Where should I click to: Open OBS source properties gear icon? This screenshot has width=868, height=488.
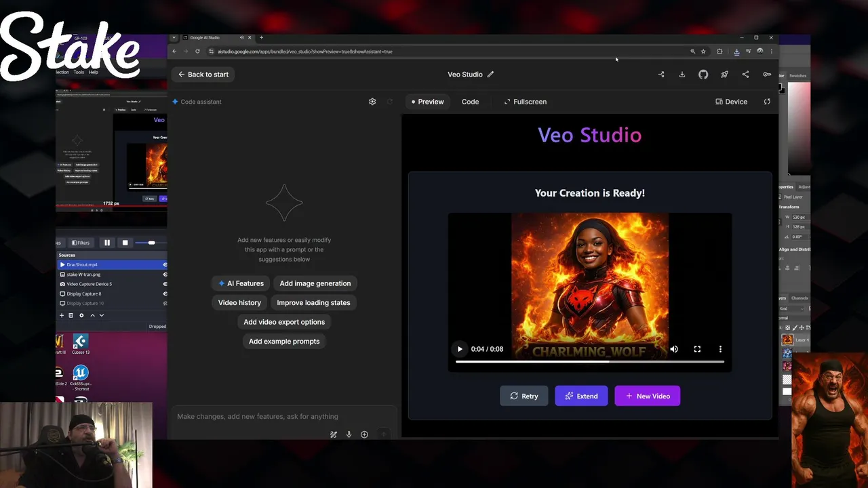81,315
